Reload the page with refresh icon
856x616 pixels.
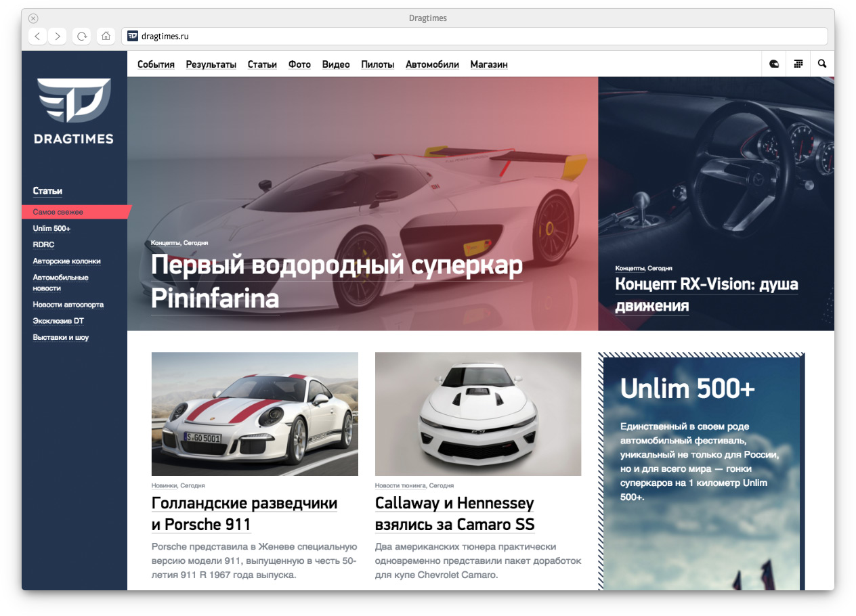click(x=82, y=36)
